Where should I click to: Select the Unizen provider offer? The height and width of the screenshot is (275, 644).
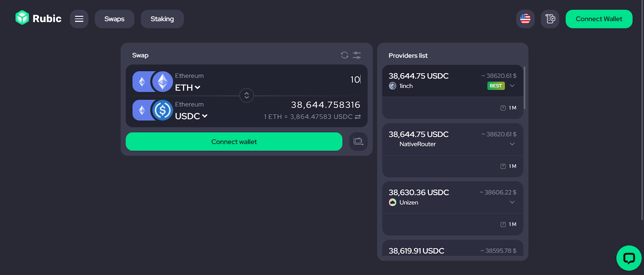pyautogui.click(x=452, y=208)
